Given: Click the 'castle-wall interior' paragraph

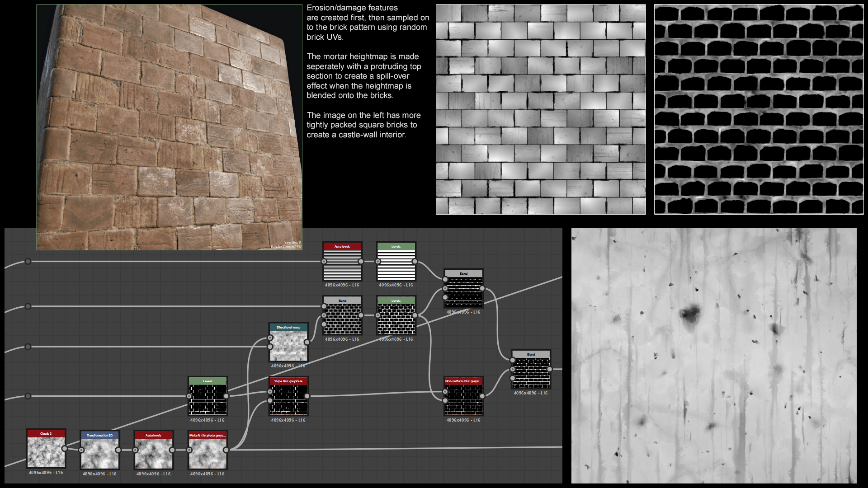Looking at the screenshot, I should point(363,125).
